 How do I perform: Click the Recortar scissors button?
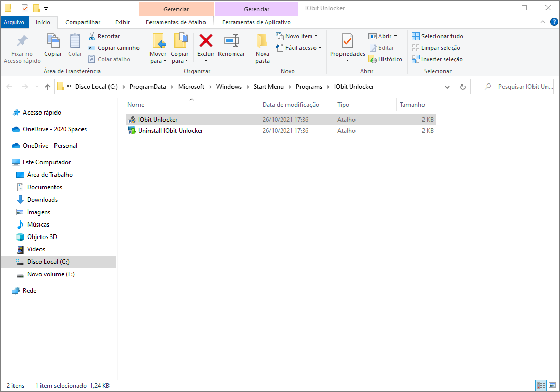point(104,36)
